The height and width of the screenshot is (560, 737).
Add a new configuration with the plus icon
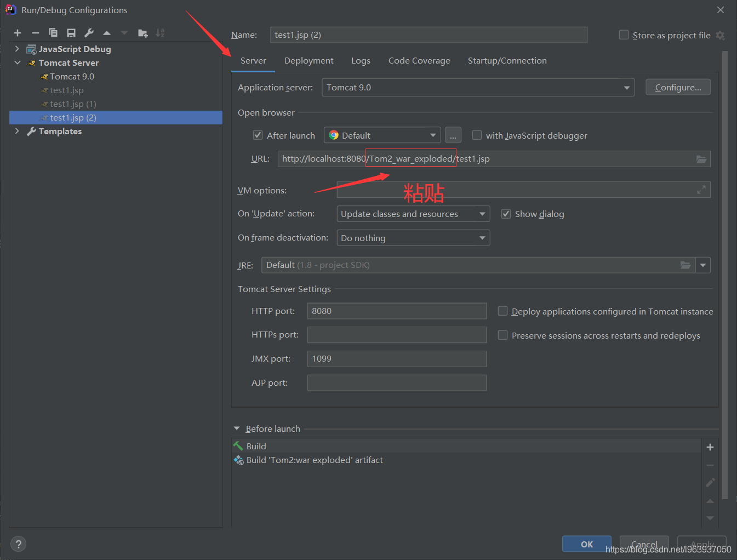click(18, 33)
